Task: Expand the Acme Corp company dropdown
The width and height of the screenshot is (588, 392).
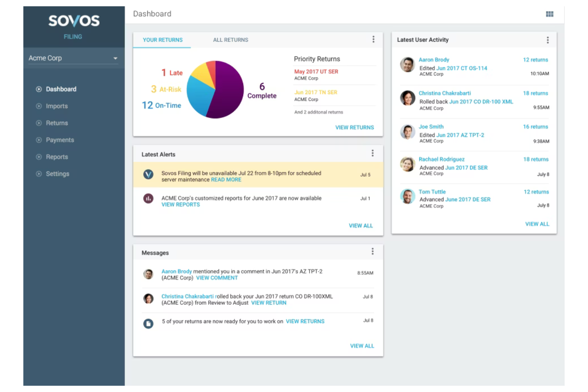Action: (73, 58)
